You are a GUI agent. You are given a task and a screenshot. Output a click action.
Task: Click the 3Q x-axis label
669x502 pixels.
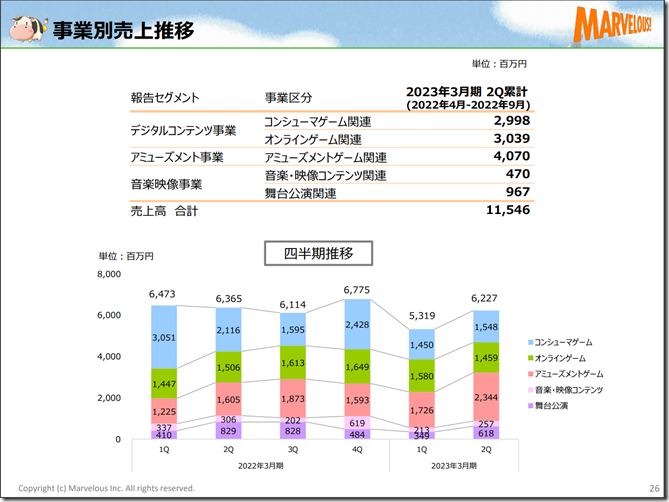[x=293, y=450]
